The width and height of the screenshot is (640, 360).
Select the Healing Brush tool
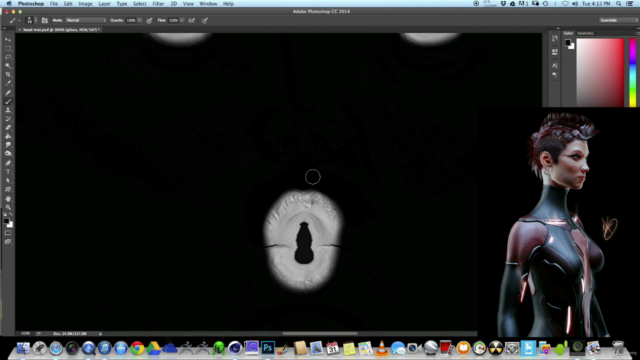click(8, 93)
